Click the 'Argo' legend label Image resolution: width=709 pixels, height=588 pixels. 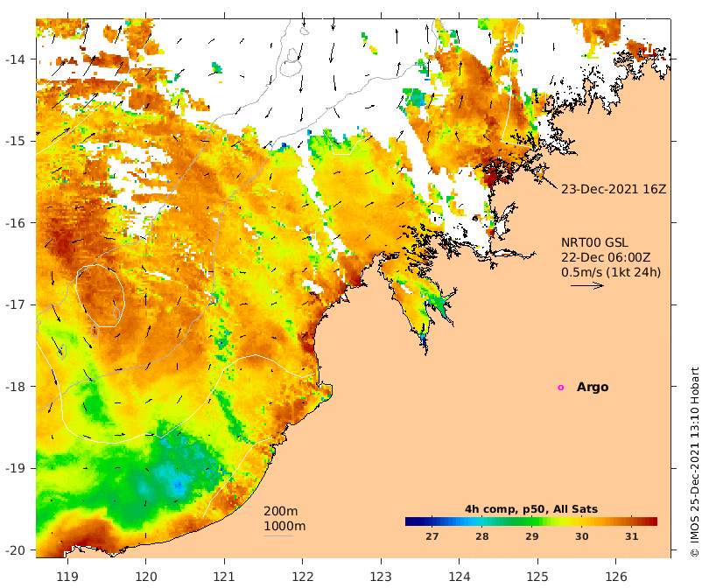[593, 388]
